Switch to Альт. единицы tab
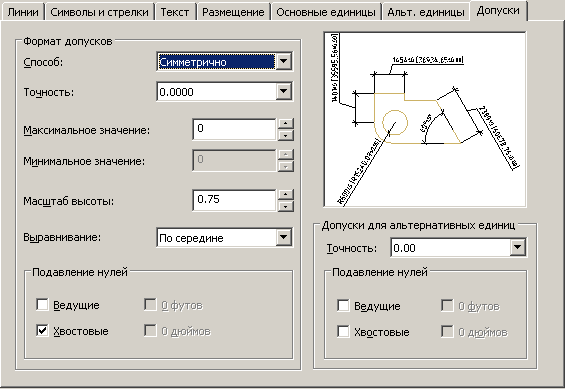 coord(426,12)
